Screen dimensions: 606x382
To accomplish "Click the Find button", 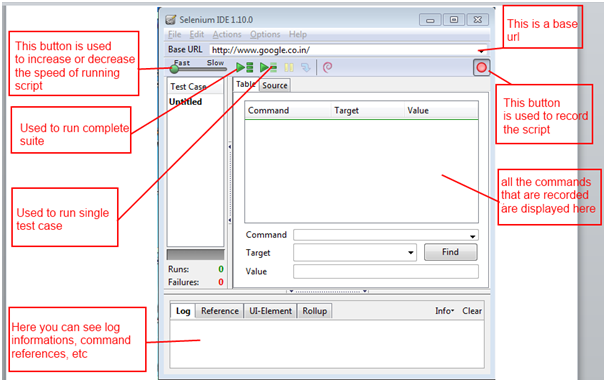I will [451, 252].
